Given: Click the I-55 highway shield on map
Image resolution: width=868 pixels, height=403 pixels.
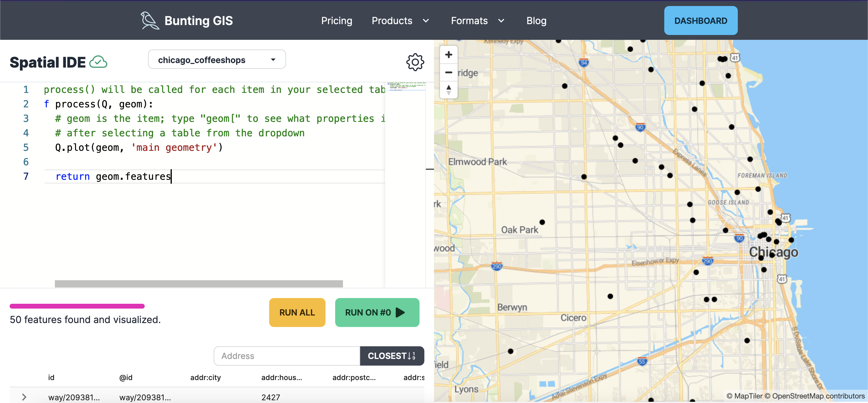Looking at the screenshot, I should (x=642, y=361).
